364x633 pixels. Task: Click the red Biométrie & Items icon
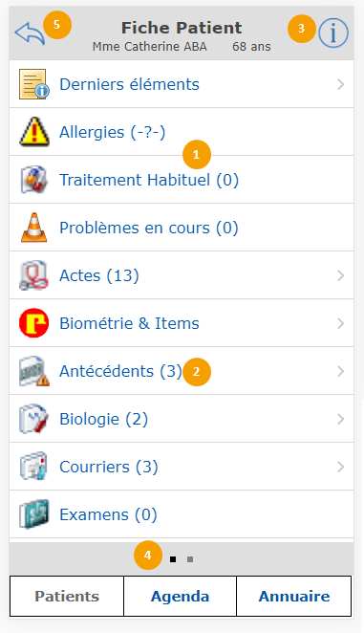(33, 323)
